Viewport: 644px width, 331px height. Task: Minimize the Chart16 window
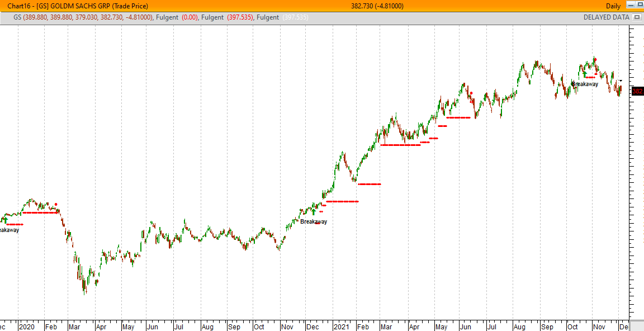point(631,6)
